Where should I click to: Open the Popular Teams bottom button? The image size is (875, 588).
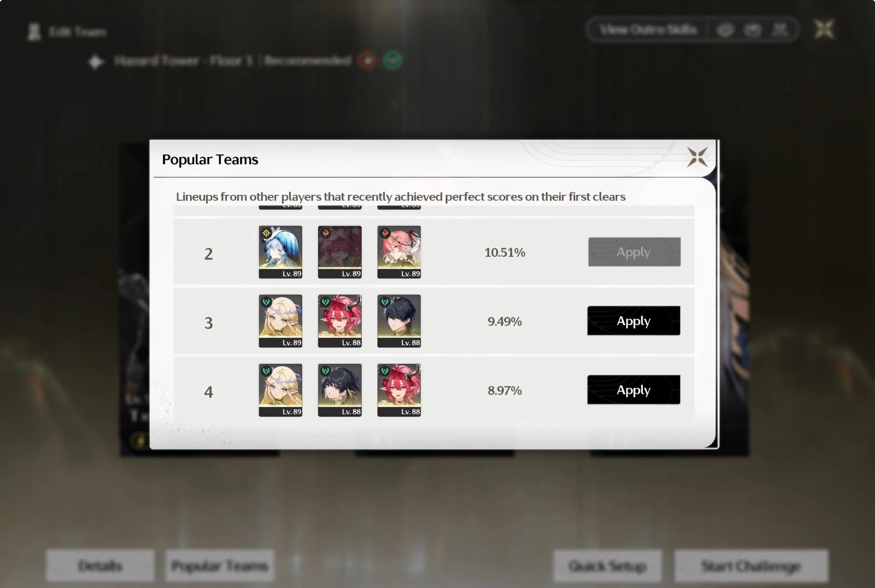pyautogui.click(x=219, y=566)
